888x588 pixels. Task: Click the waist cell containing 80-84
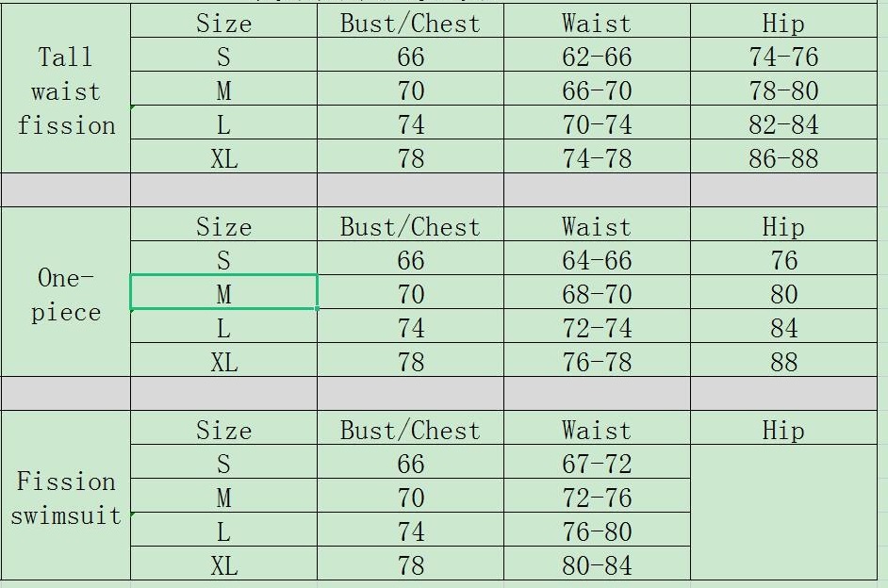pyautogui.click(x=597, y=565)
